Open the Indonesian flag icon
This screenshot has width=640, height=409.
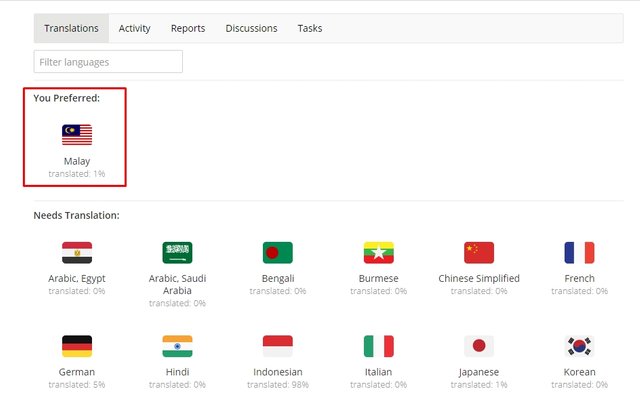(277, 346)
